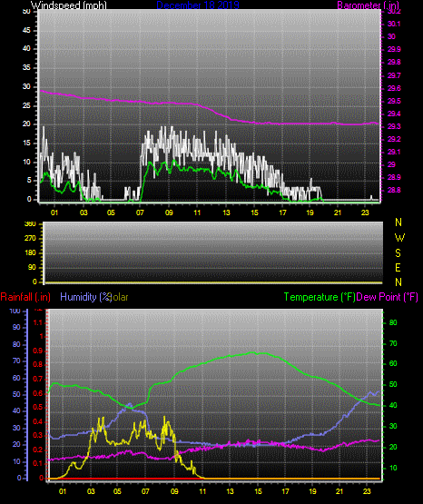Select hour 13 on windspeed chart axis
The height and width of the screenshot is (504, 423).
click(227, 212)
